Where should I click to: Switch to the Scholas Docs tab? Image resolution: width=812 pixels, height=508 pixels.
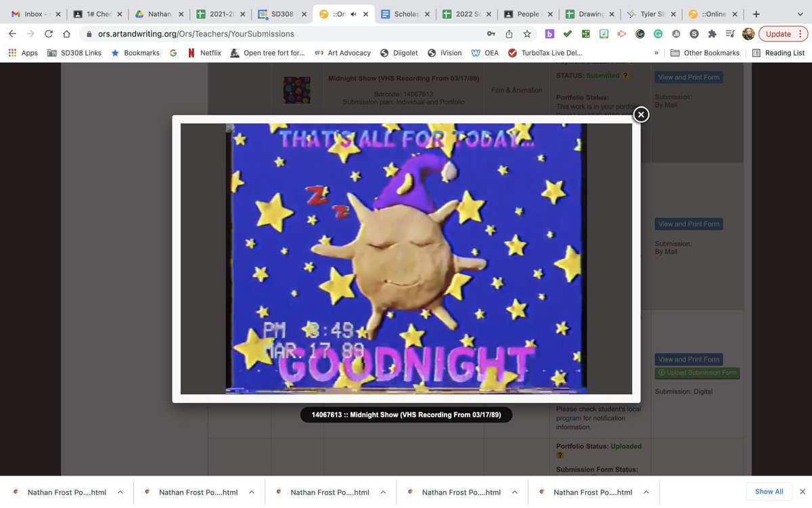pos(404,14)
